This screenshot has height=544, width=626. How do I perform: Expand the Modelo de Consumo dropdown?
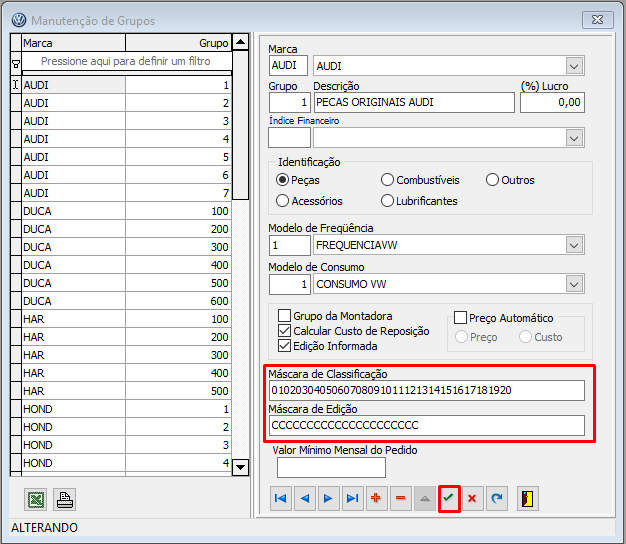pos(574,284)
